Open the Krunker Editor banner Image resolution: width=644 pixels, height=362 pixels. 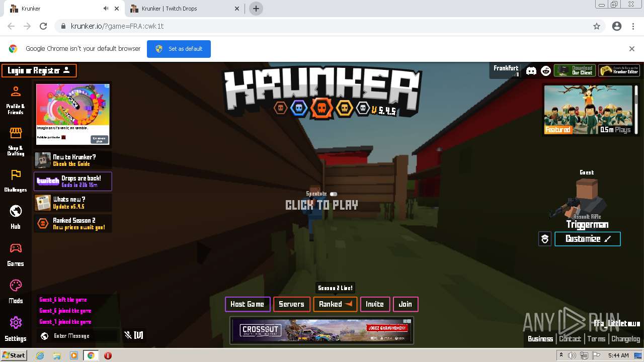pyautogui.click(x=619, y=70)
